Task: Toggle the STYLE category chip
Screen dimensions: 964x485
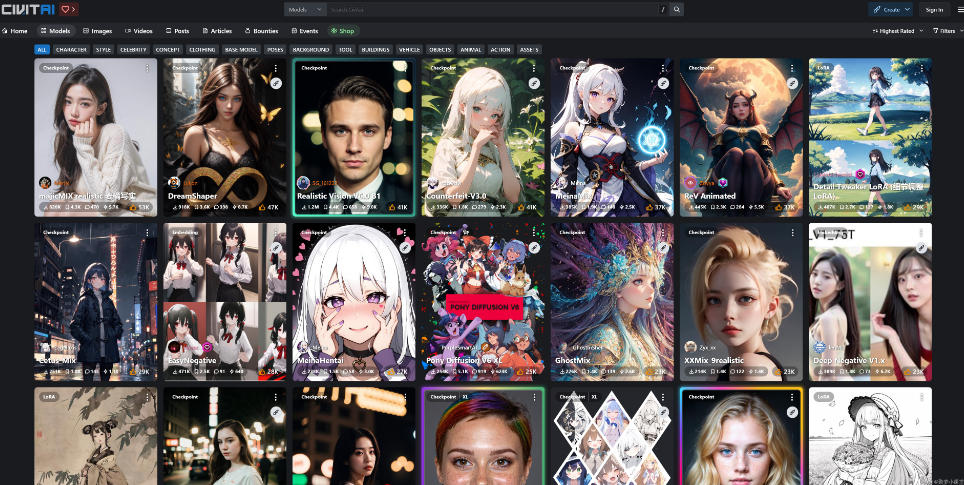Action: point(103,50)
